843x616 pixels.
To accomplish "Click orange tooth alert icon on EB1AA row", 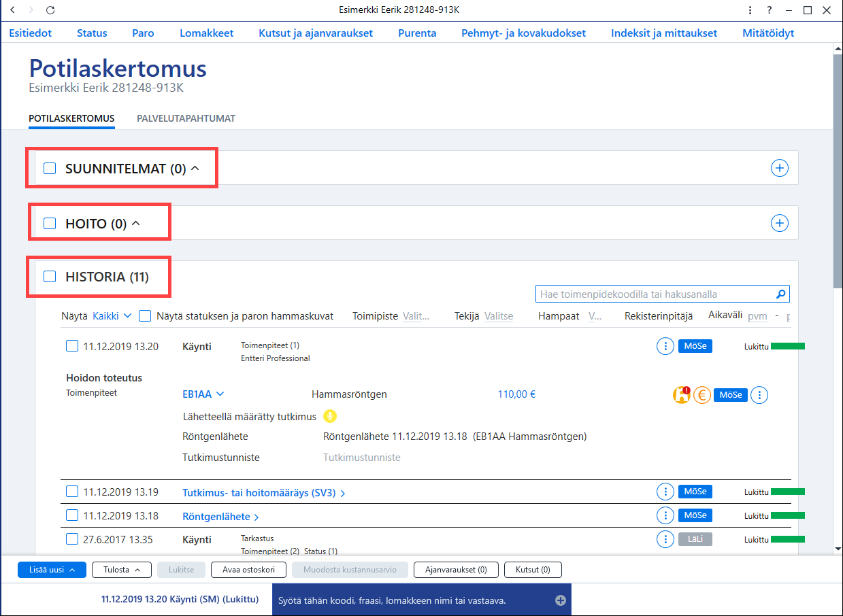I will 682,395.
